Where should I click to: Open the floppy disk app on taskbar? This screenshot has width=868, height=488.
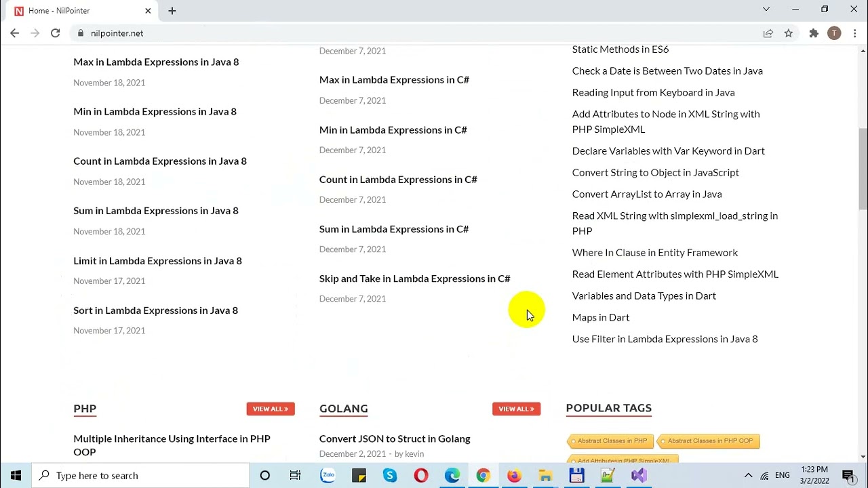pyautogui.click(x=576, y=475)
